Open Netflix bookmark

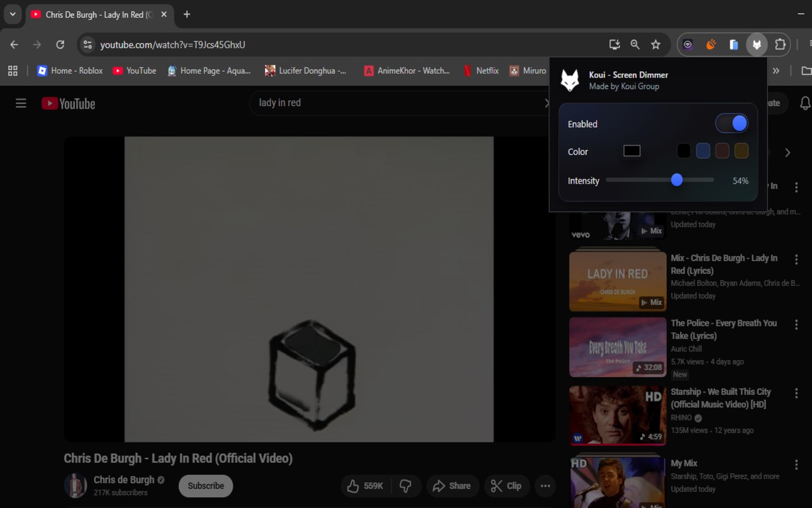click(481, 70)
